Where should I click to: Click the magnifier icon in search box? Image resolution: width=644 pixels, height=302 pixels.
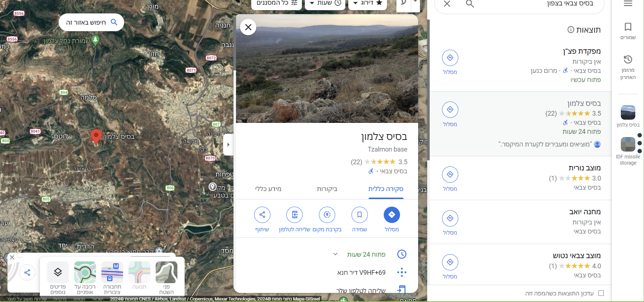(470, 4)
